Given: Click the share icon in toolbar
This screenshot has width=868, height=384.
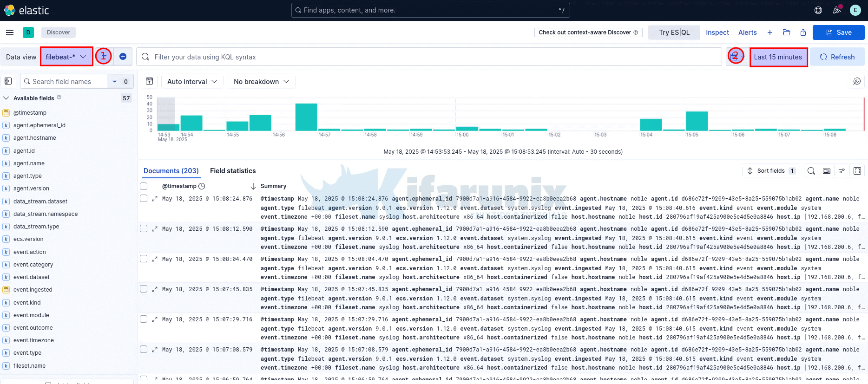Looking at the screenshot, I should click(x=803, y=33).
